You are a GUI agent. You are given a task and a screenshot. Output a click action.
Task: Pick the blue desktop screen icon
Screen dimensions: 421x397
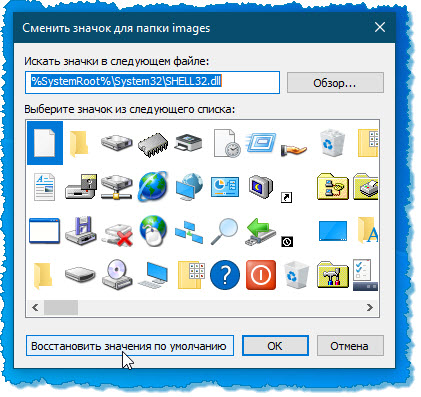tap(333, 231)
